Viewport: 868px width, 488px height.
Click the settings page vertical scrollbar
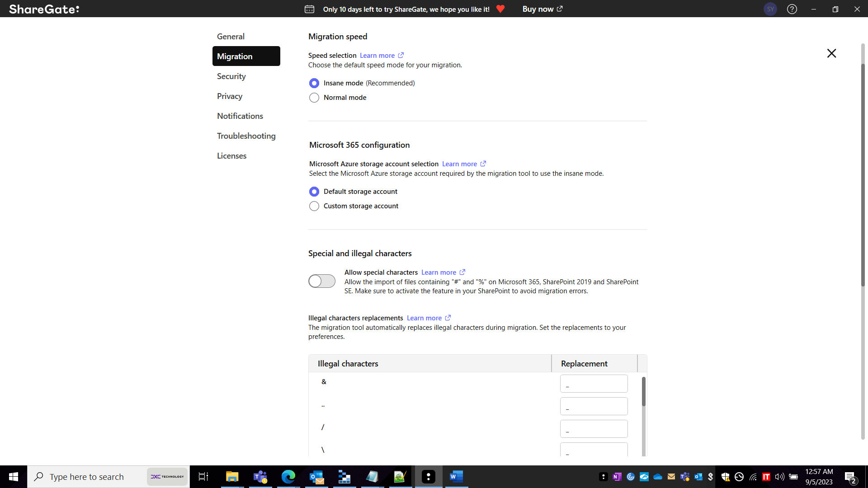(863, 175)
